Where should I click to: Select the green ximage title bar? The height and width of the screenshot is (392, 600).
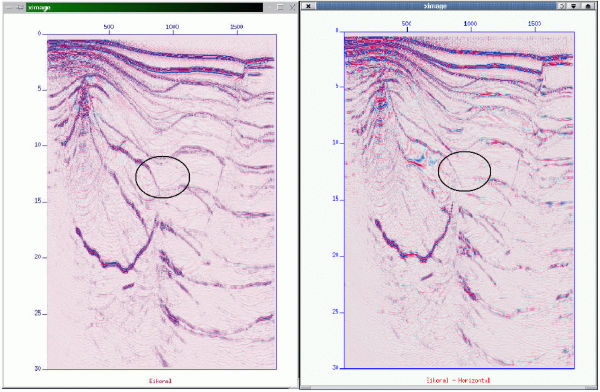click(x=144, y=8)
